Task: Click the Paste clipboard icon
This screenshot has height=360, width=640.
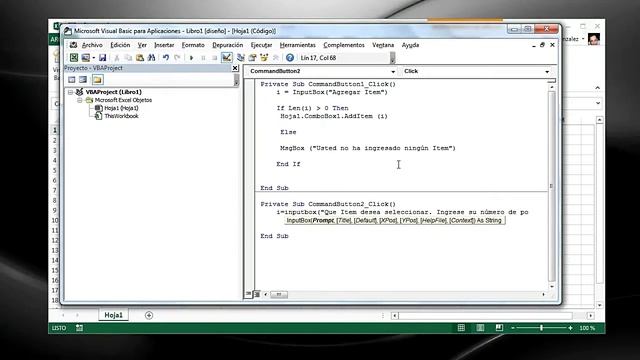Action: [140, 58]
